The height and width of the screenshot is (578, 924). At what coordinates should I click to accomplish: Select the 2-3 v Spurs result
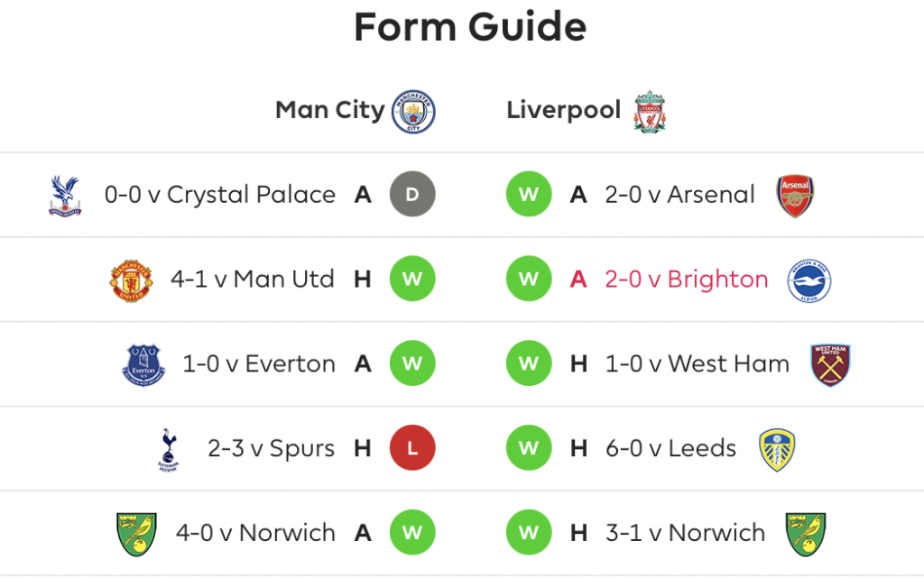point(271,448)
